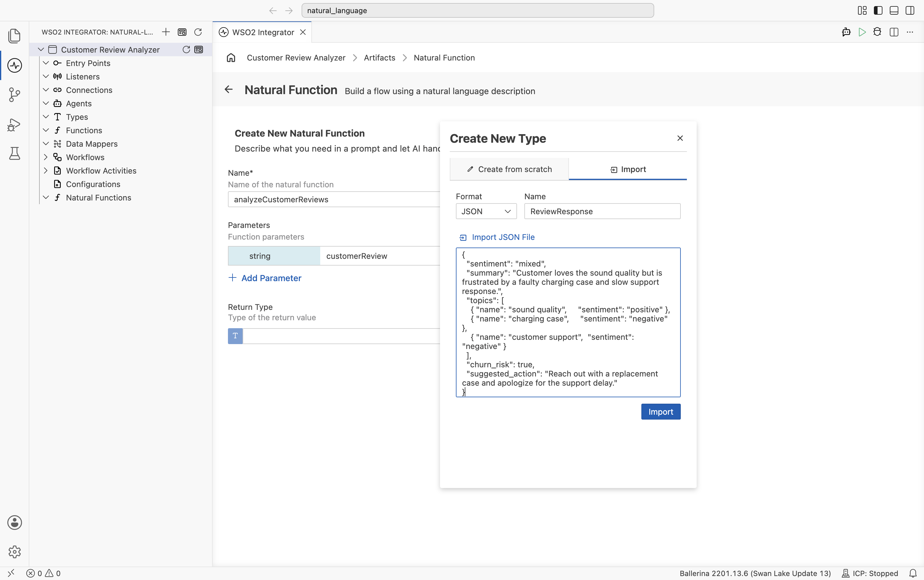Select the Data Mappers tree item
Viewport: 924px width, 580px height.
click(91, 144)
